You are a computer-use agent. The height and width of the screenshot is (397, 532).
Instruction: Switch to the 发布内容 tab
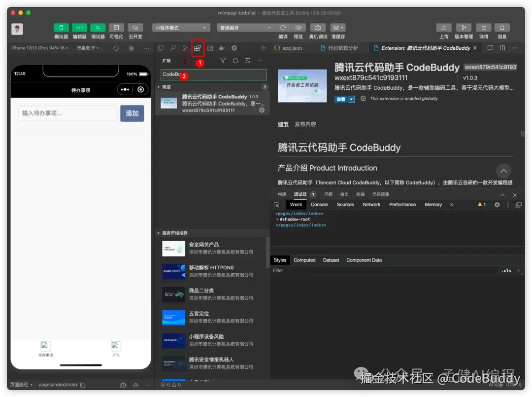(x=305, y=124)
